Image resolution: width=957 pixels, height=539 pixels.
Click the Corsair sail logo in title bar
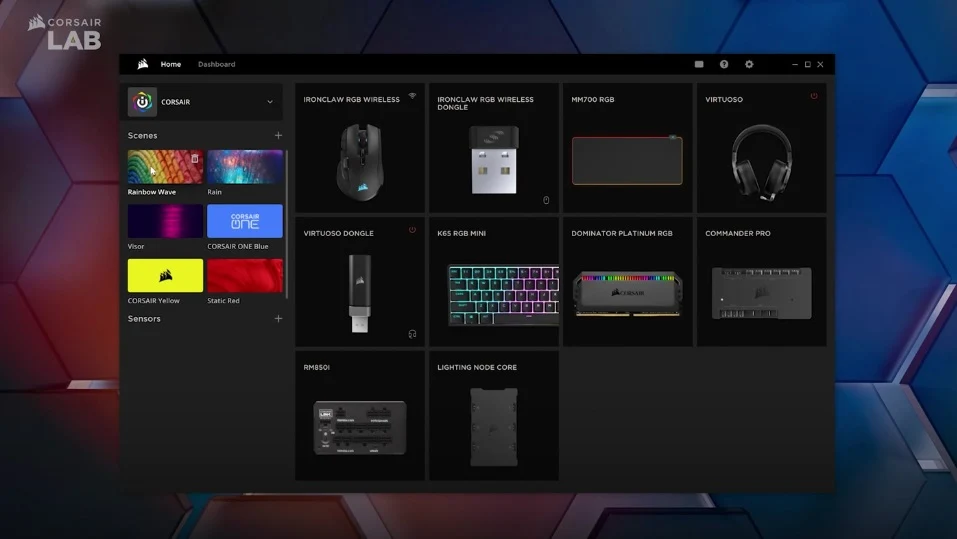143,64
